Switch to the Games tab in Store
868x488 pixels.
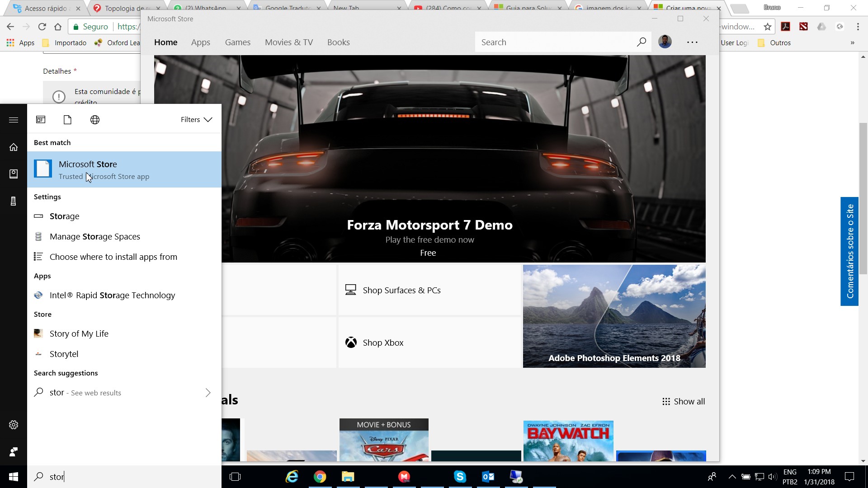pyautogui.click(x=237, y=42)
